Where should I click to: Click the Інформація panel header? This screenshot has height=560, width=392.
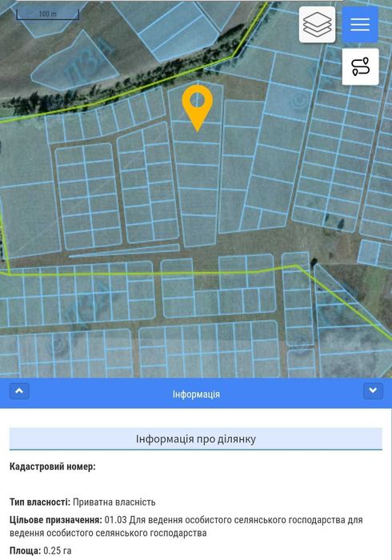click(196, 394)
